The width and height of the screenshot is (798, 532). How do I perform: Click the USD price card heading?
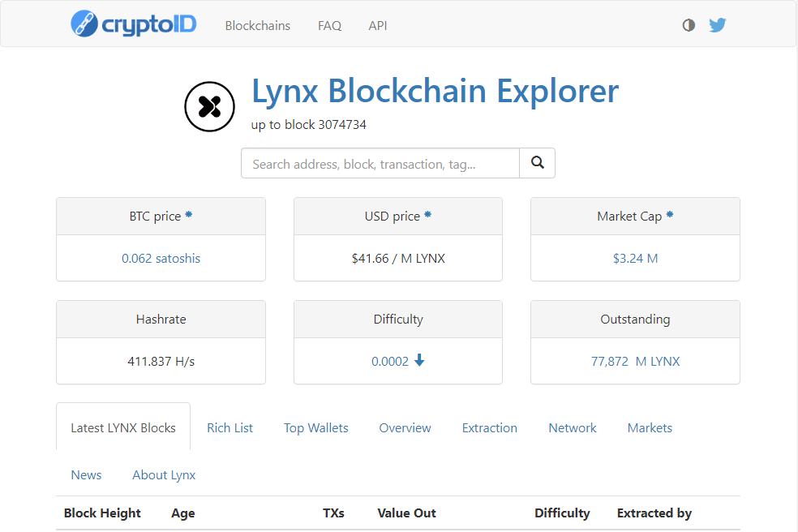tap(393, 217)
